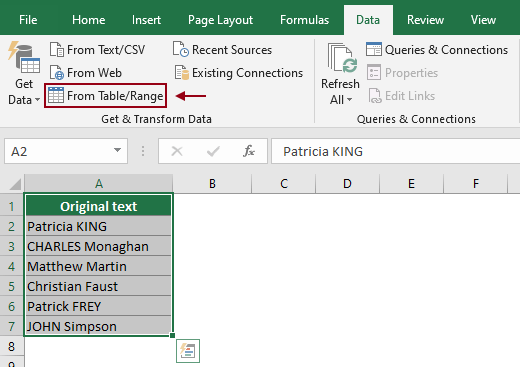Click the formula bar options dots
Image resolution: width=520 pixels, height=367 pixels.
(x=143, y=151)
